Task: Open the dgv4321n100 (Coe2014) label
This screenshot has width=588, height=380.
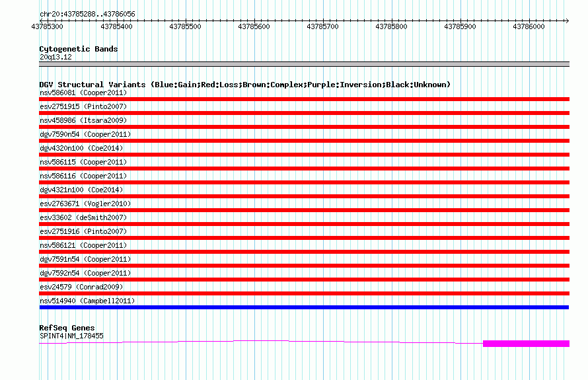Action: point(81,190)
